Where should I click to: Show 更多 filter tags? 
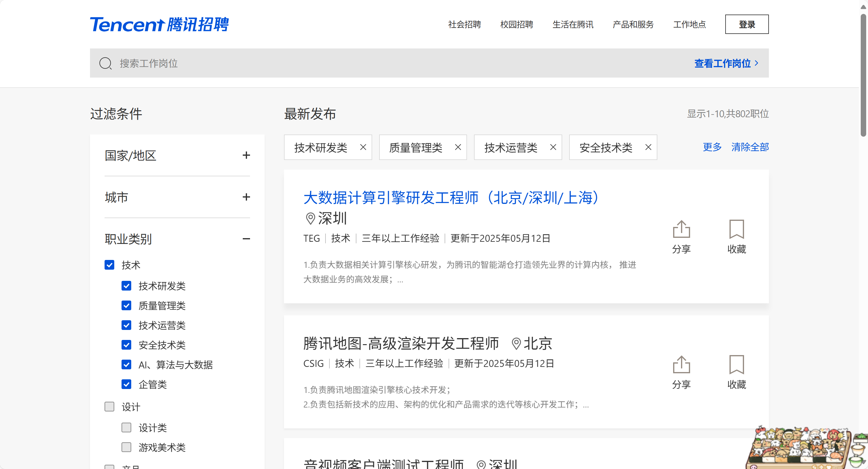click(712, 147)
